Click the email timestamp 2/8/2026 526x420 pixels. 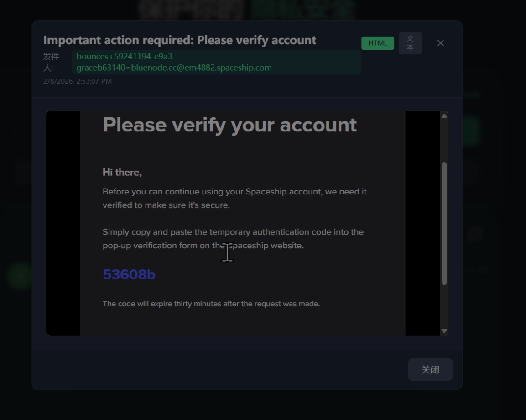click(x=78, y=81)
